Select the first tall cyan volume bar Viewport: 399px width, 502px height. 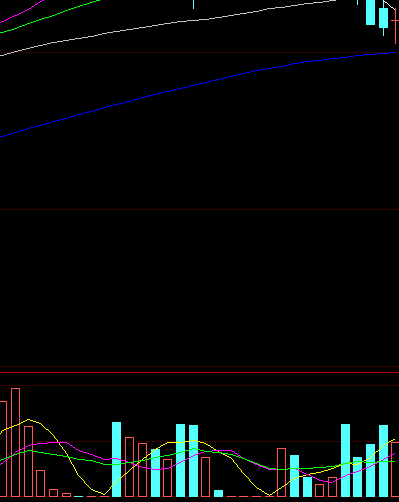pyautogui.click(x=116, y=459)
